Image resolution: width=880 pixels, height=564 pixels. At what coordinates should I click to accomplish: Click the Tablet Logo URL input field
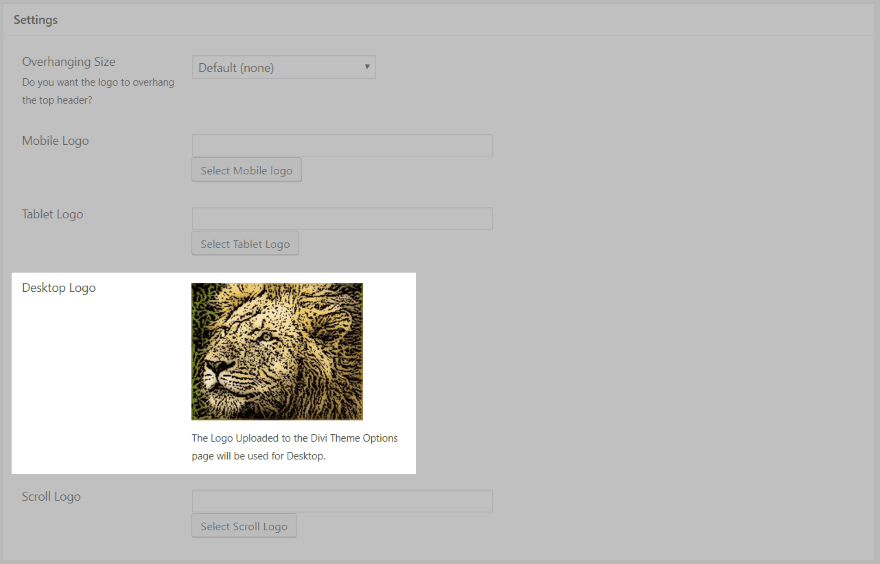click(x=342, y=218)
